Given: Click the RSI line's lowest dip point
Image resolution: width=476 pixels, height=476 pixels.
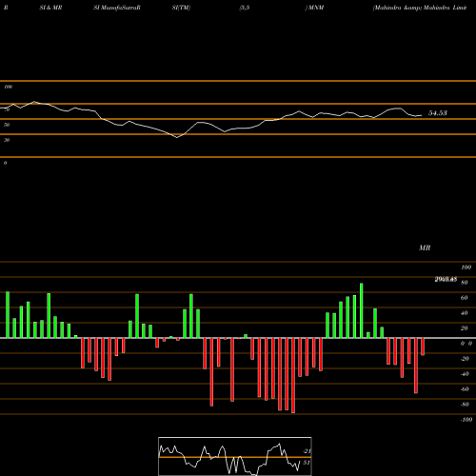Looking at the screenshot, I should click(x=177, y=137).
